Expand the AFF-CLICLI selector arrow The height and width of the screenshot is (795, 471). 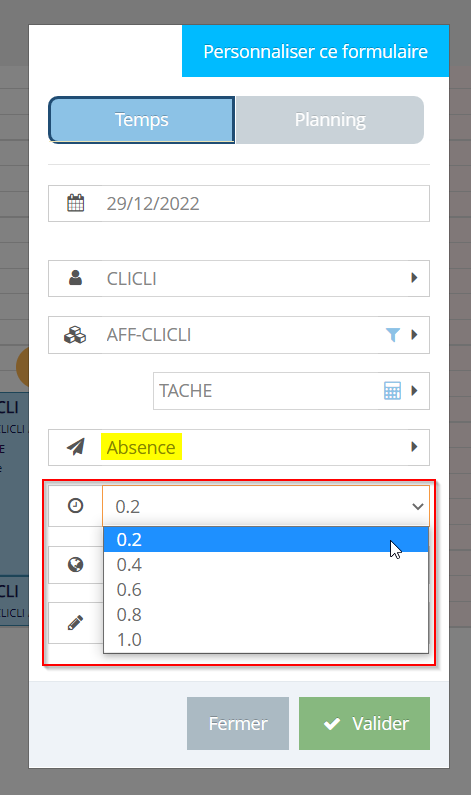[x=414, y=335]
